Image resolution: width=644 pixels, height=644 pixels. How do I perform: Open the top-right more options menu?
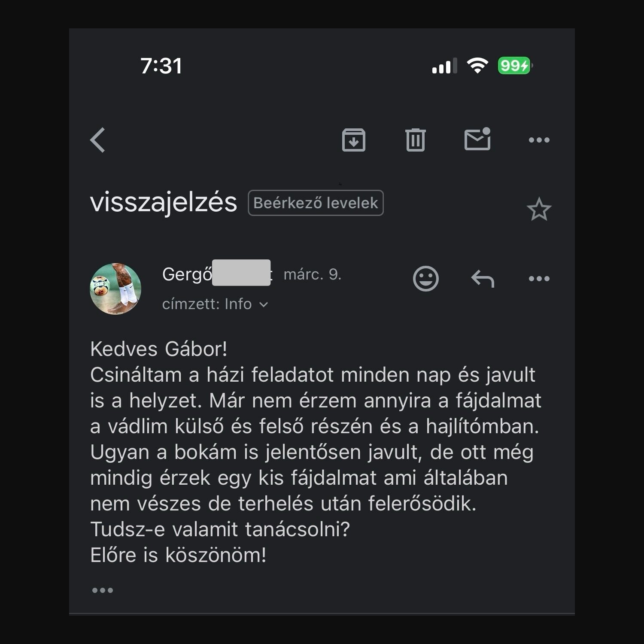click(539, 140)
